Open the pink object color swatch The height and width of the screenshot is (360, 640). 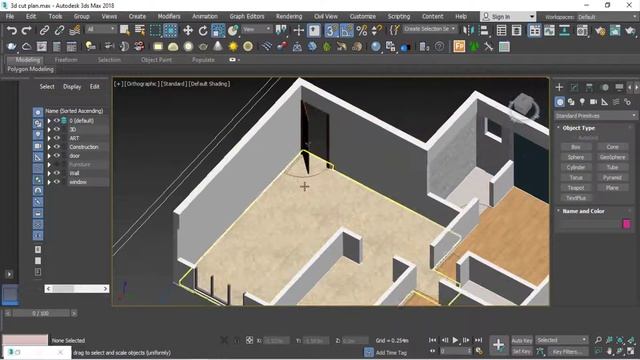coord(627,223)
